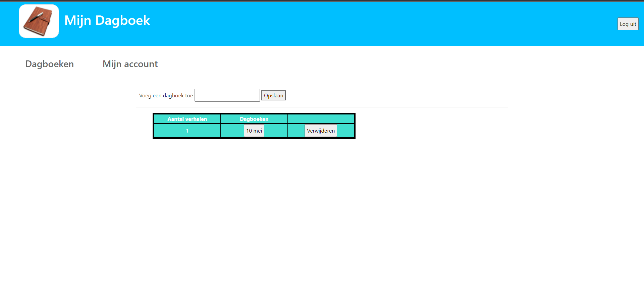Click the thick black left border of table

(153, 126)
